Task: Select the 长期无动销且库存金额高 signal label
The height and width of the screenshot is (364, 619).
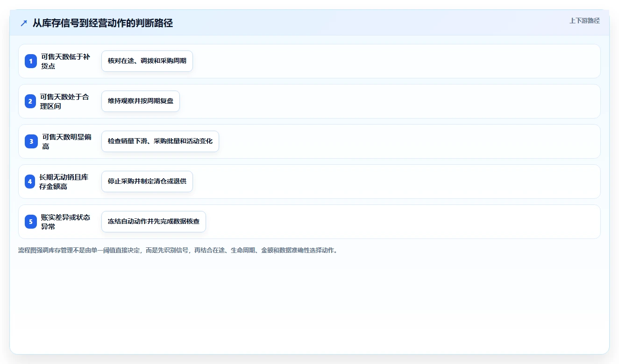Action: click(64, 182)
